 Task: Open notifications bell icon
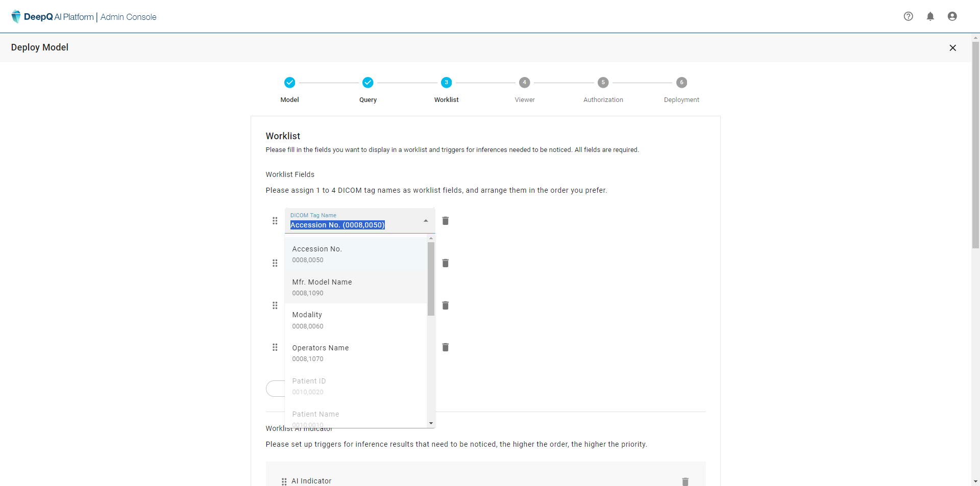930,16
